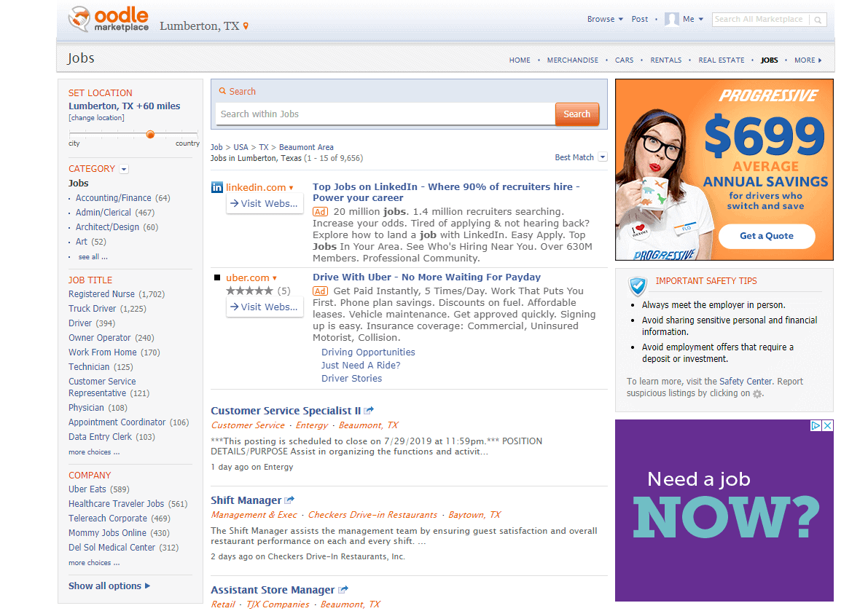Click the safety shield icon in Safety Tips
Image resolution: width=868 pixels, height=611 pixels.
tap(638, 286)
